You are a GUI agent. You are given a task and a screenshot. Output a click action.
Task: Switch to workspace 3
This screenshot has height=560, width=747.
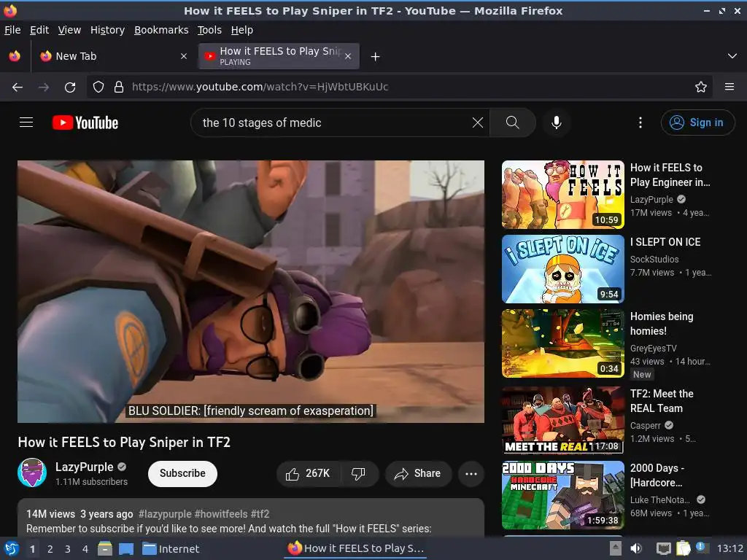(x=68, y=549)
